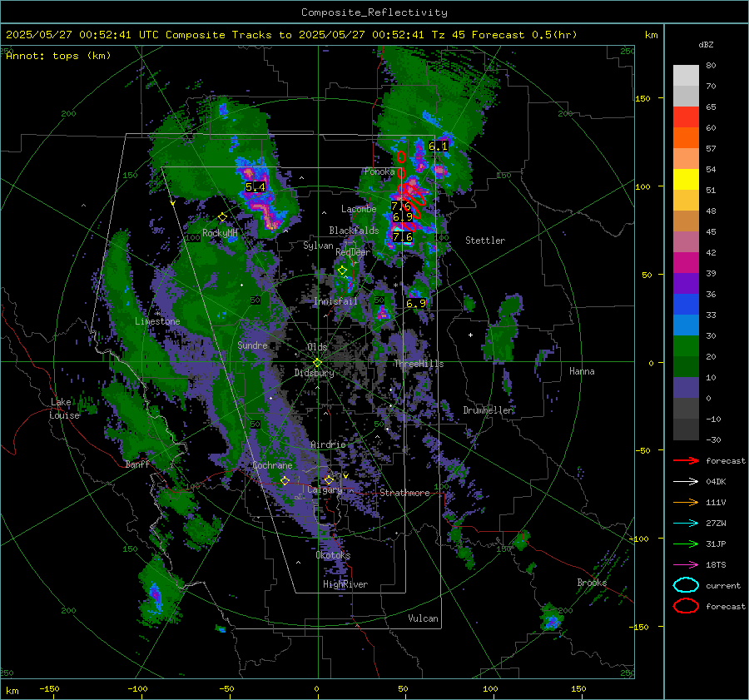The height and width of the screenshot is (700, 749).
Task: Click the yellow swatch between 54 and 51 dBZ
Action: coord(686,180)
